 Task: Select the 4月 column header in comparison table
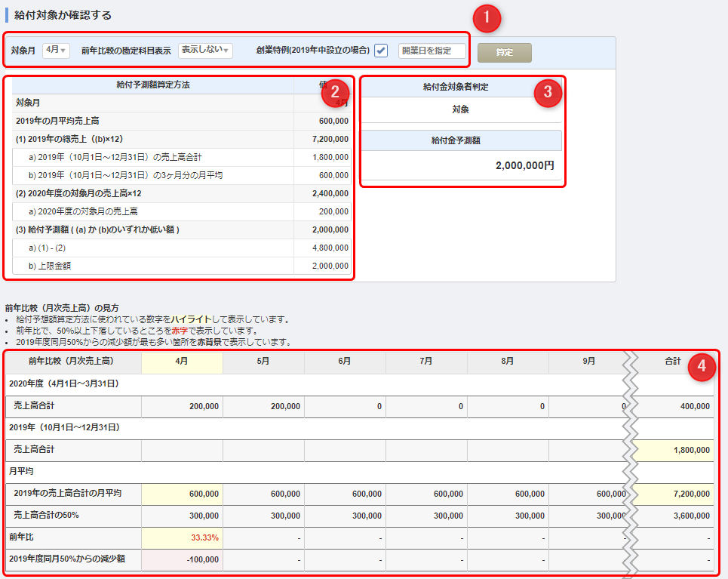181,362
